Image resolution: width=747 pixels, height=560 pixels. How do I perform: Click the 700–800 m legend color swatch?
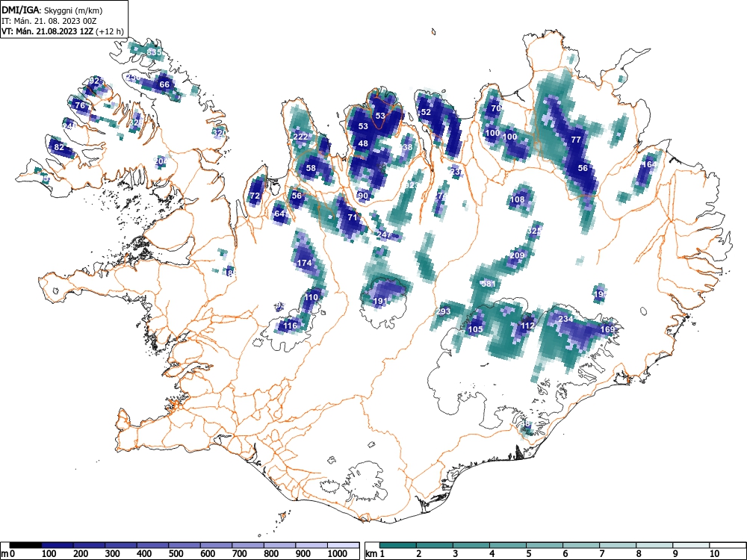248,545
